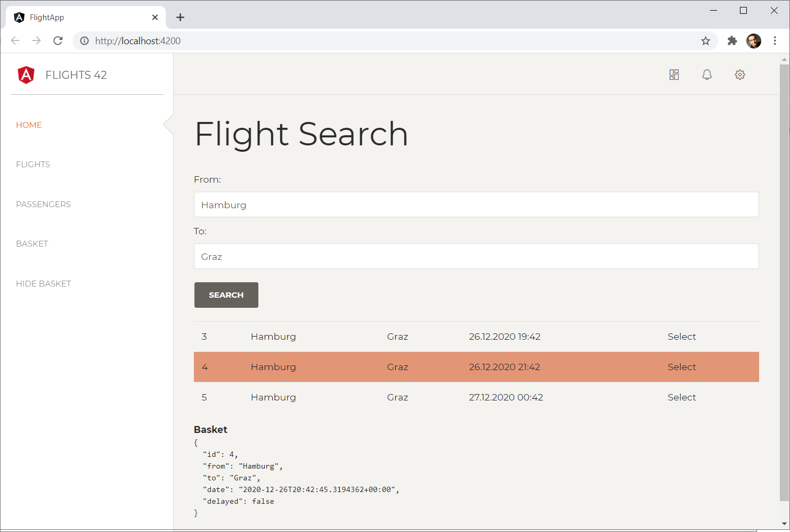Image resolution: width=790 pixels, height=532 pixels.
Task: Close the FlightApp tab
Action: 155,18
